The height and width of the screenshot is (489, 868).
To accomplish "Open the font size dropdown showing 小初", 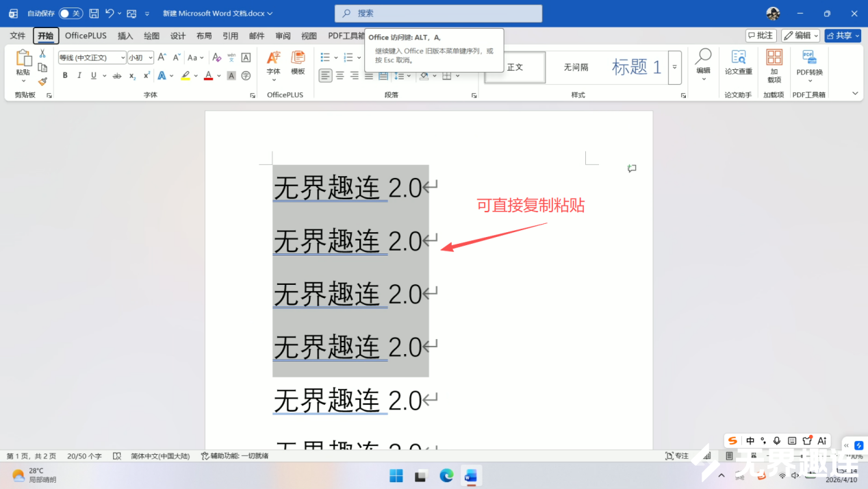I will coord(140,58).
